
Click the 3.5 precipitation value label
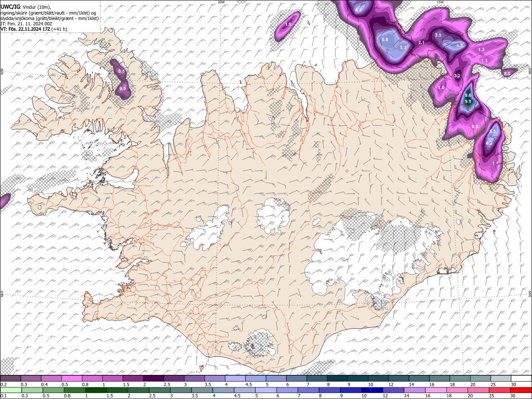pyautogui.click(x=438, y=35)
